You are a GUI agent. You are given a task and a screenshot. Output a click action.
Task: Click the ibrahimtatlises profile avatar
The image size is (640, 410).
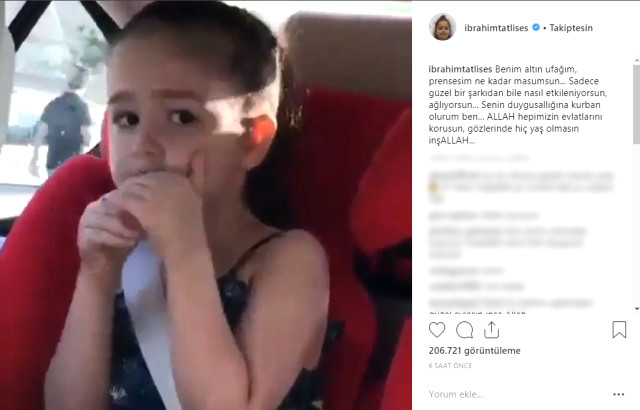coord(442,27)
